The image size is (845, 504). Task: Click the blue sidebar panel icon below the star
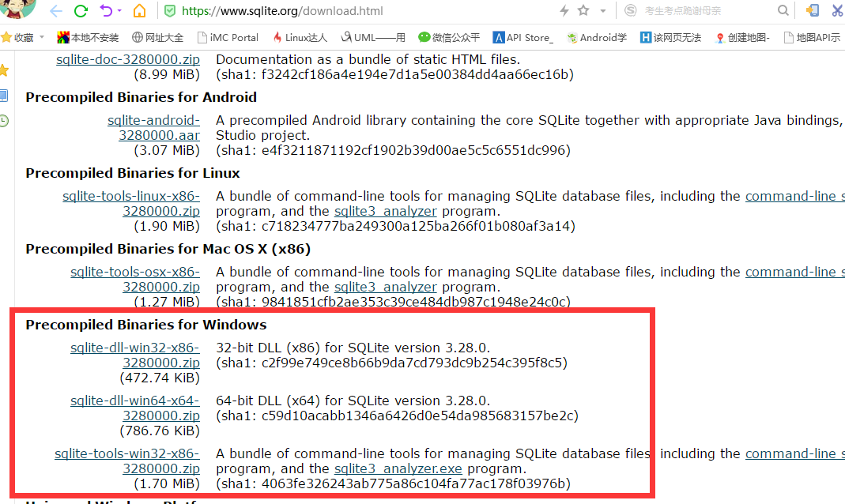[x=4, y=96]
